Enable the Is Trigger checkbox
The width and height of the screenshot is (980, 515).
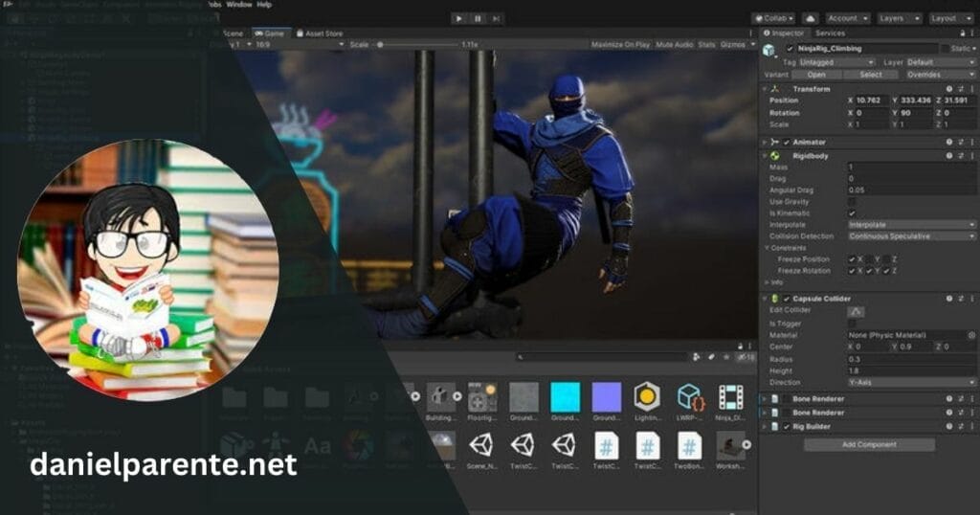pyautogui.click(x=852, y=324)
